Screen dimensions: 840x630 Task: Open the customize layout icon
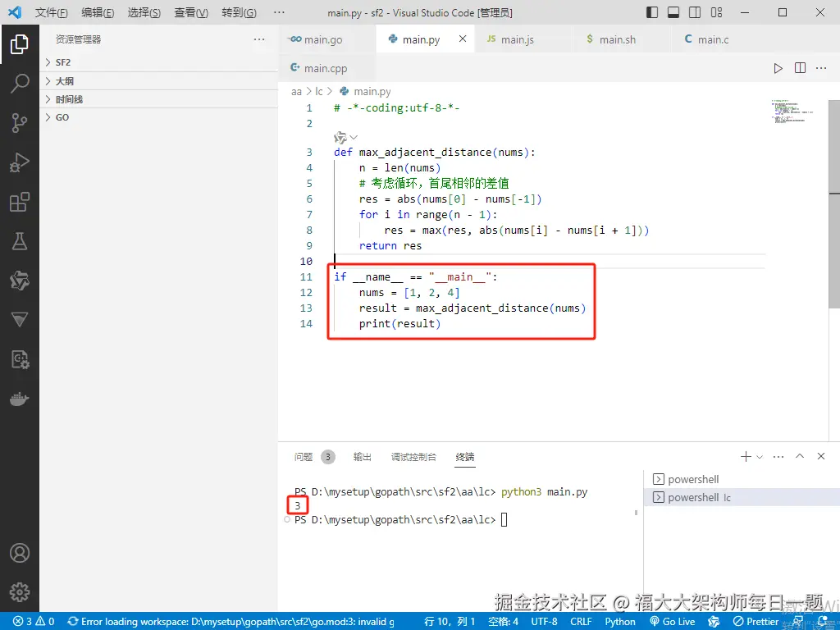716,12
